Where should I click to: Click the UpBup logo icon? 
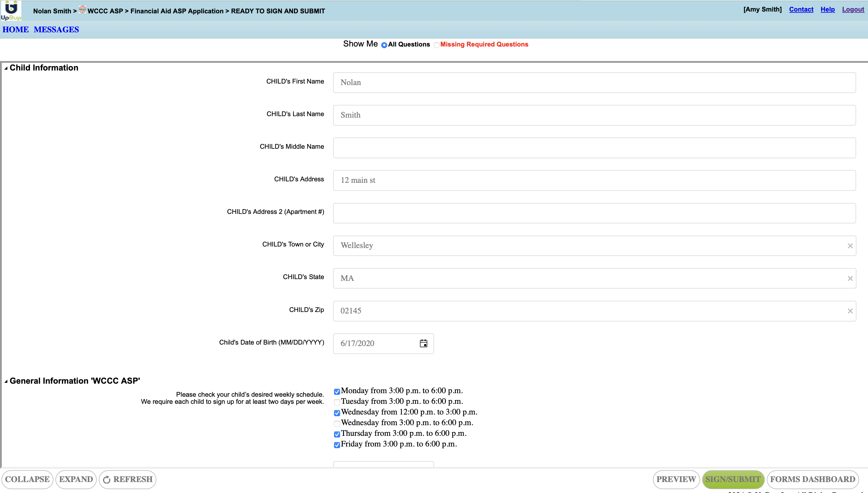(11, 10)
